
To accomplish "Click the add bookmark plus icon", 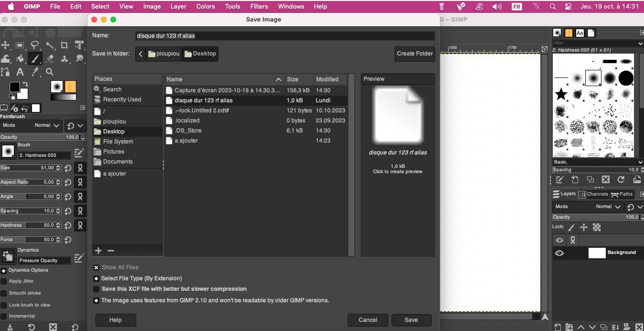I will coord(98,251).
